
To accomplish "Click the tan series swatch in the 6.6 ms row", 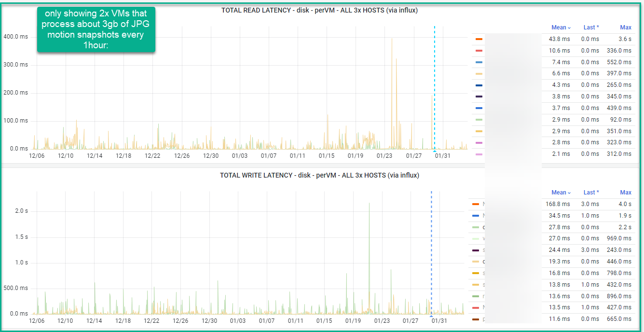I will pyautogui.click(x=479, y=74).
